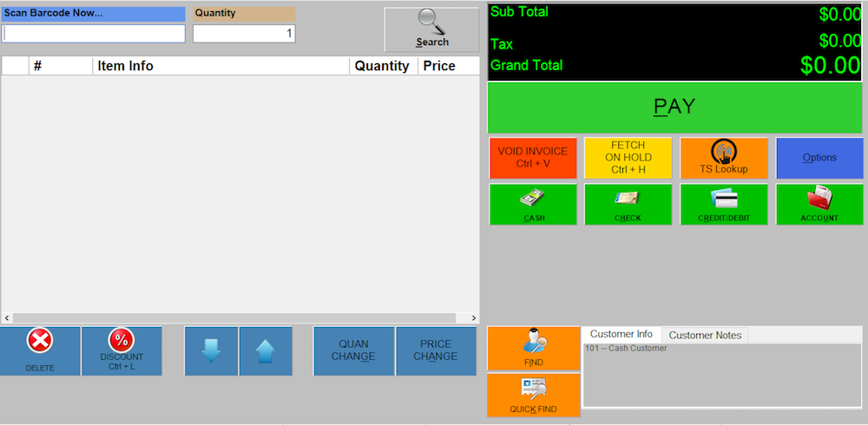868x425 pixels.
Task: Open Quick Find customer lookup
Action: click(x=534, y=395)
